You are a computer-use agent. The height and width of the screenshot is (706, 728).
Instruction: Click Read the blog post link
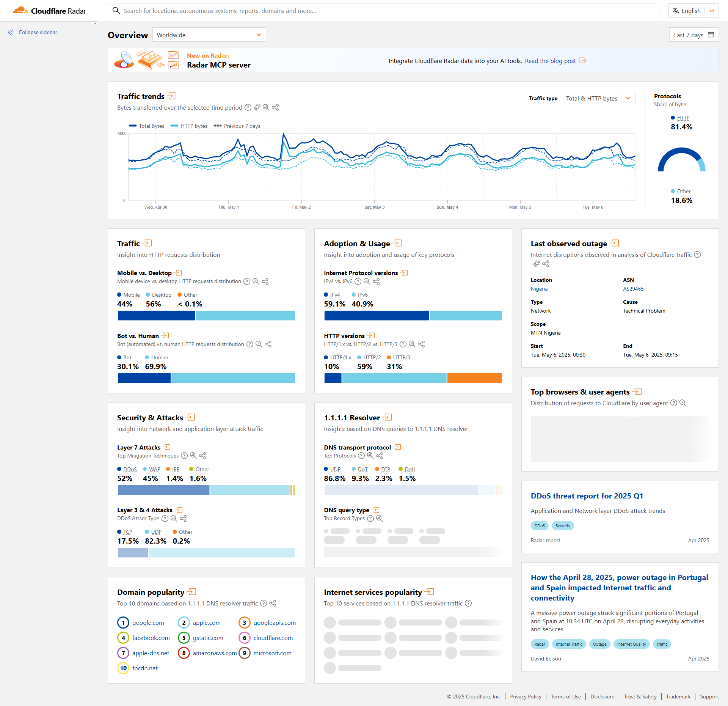(x=555, y=61)
